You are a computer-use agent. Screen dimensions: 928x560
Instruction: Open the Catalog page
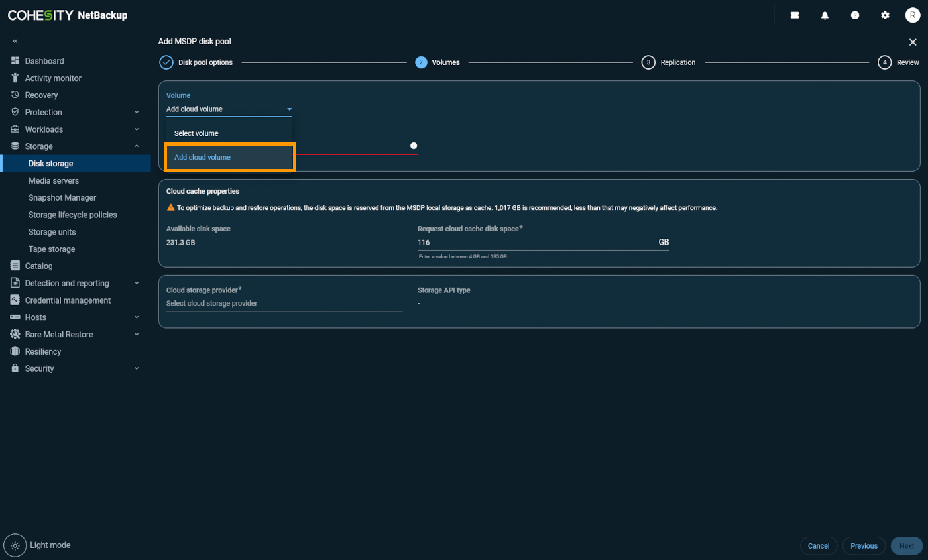tap(39, 266)
